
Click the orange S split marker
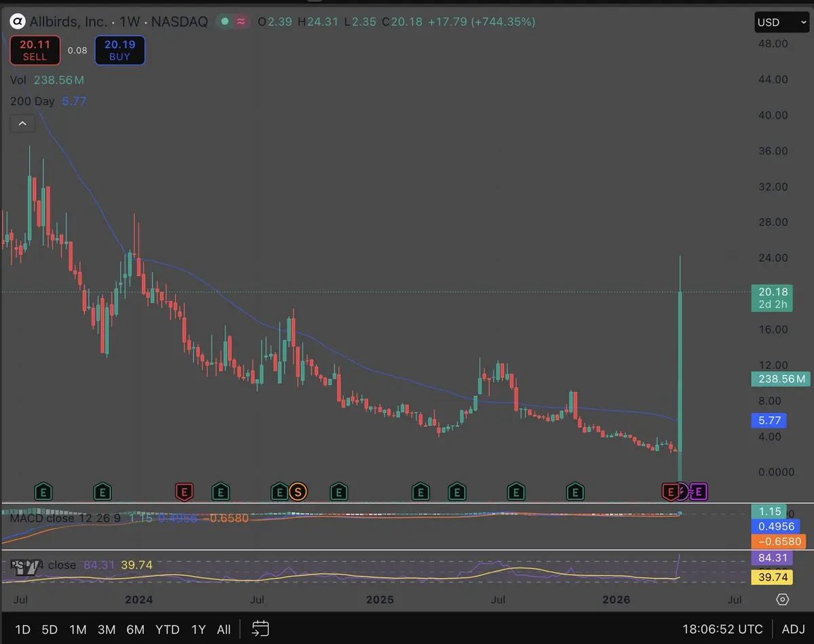[297, 491]
